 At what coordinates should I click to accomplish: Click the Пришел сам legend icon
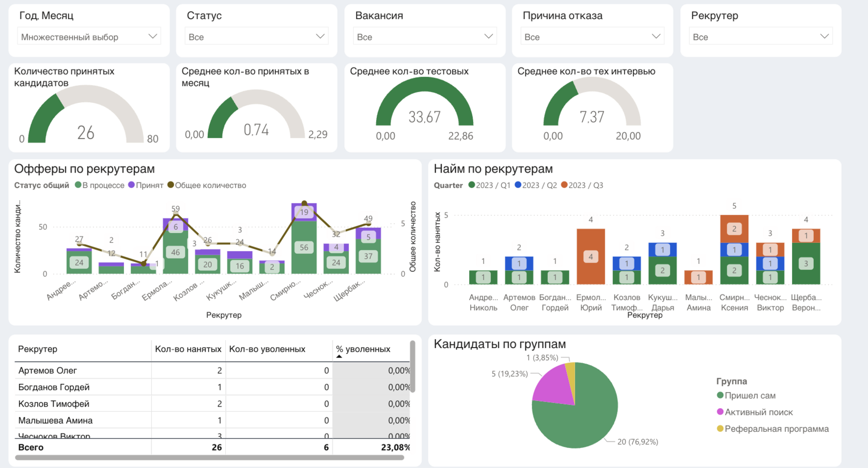(720, 396)
